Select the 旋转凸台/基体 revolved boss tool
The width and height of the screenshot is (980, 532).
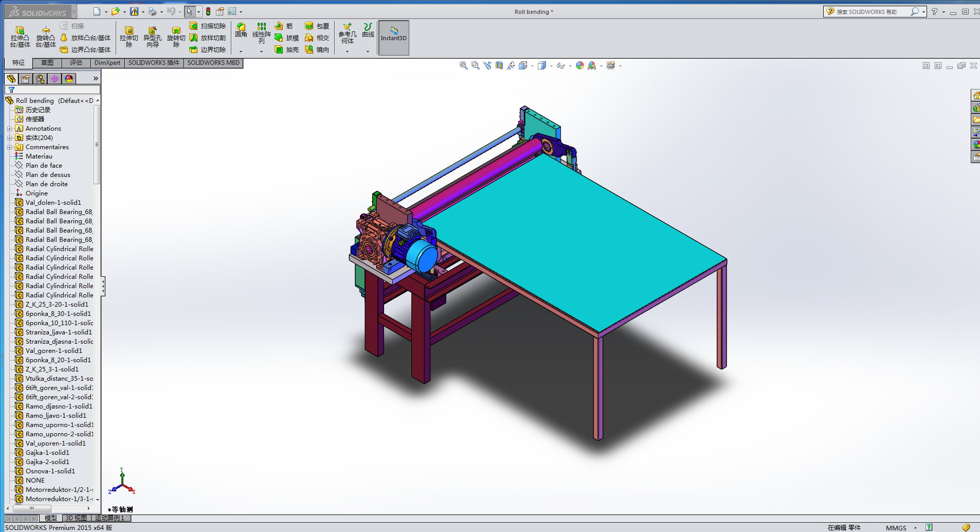[46, 38]
